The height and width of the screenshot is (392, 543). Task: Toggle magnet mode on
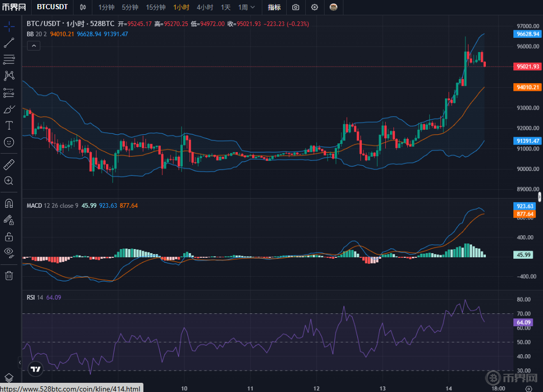[x=9, y=203]
